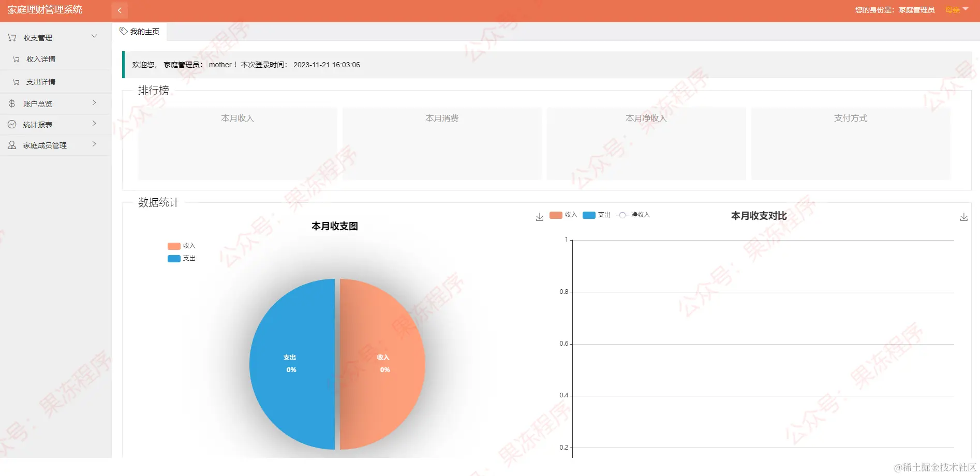
Task: Click the 本月收入 ranking card
Action: click(237, 143)
